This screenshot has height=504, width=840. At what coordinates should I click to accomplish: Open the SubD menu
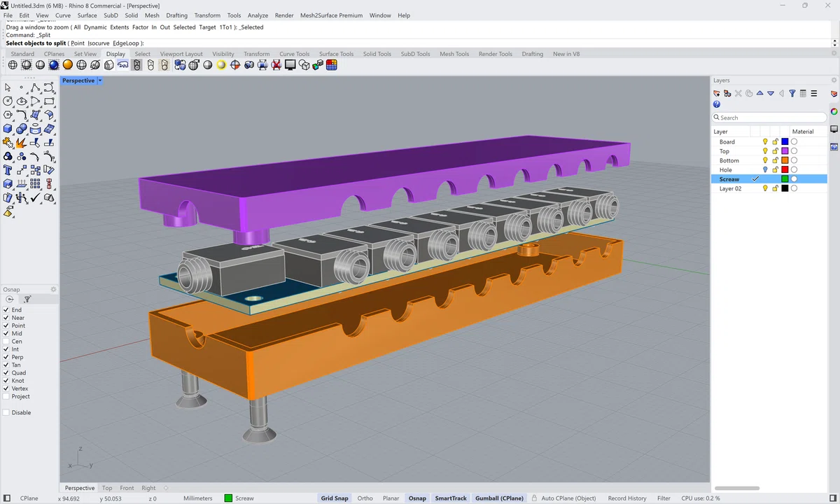pyautogui.click(x=111, y=15)
